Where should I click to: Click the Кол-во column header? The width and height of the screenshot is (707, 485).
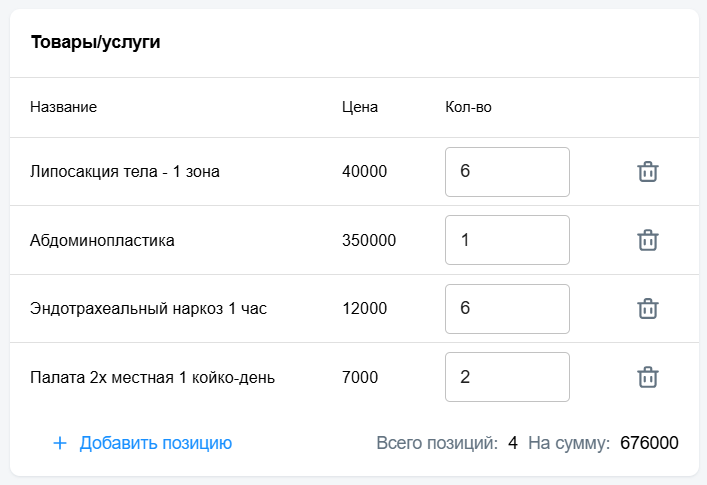click(x=468, y=107)
